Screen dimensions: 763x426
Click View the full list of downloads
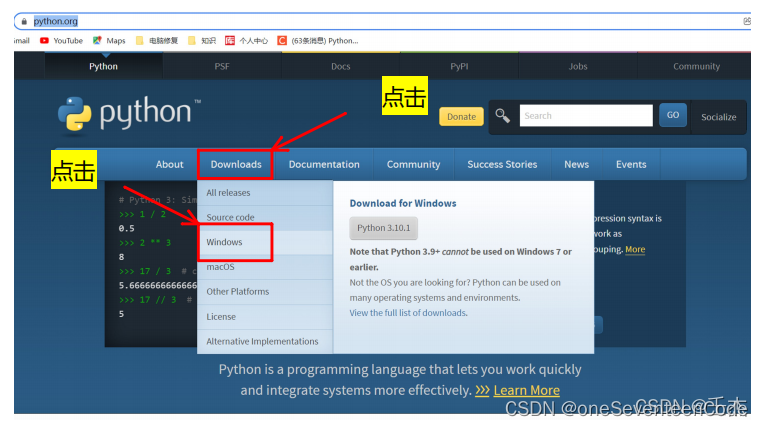click(408, 313)
